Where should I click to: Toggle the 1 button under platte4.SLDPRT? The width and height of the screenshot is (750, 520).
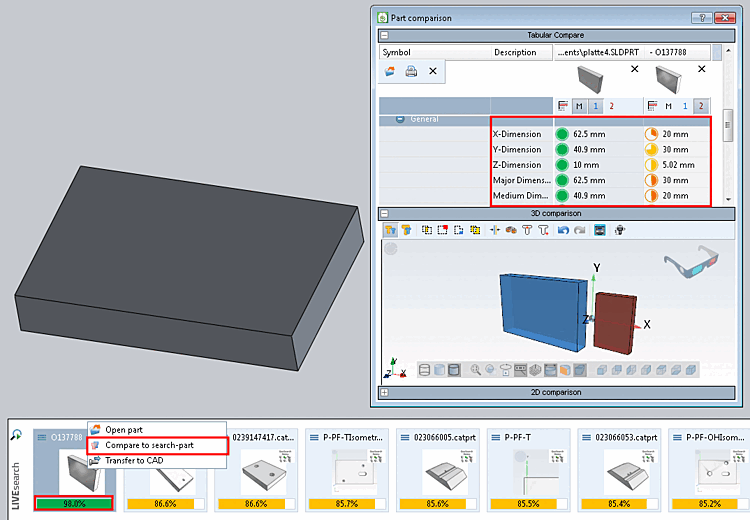[x=596, y=106]
